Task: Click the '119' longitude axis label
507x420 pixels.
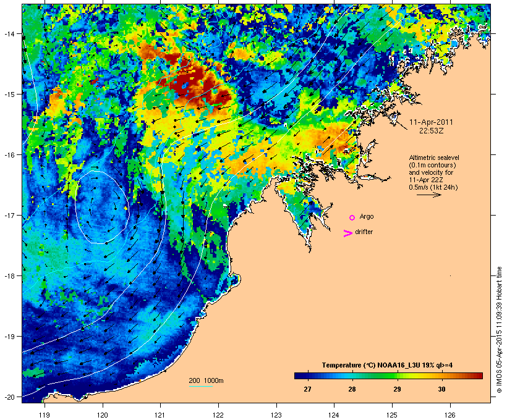Action: pos(45,415)
